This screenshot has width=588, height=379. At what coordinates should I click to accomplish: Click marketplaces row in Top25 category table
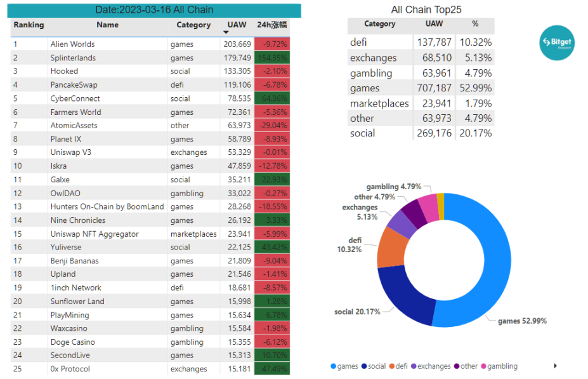coord(421,103)
